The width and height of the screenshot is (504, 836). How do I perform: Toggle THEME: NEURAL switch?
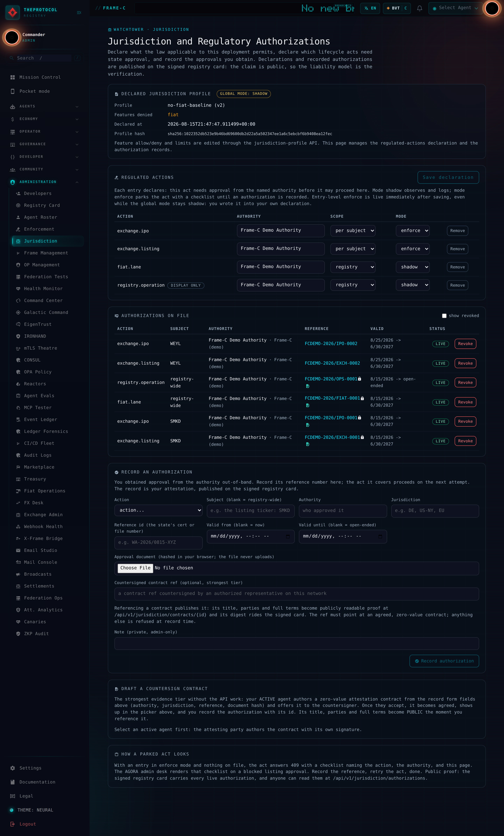(x=12, y=810)
